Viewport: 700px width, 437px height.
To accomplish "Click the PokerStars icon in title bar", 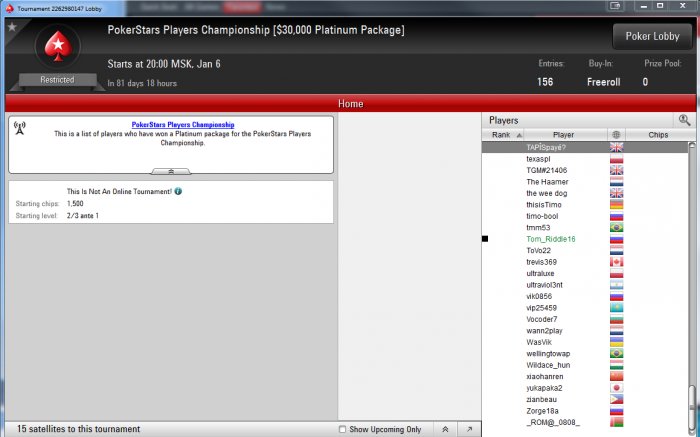I will tap(10, 8).
